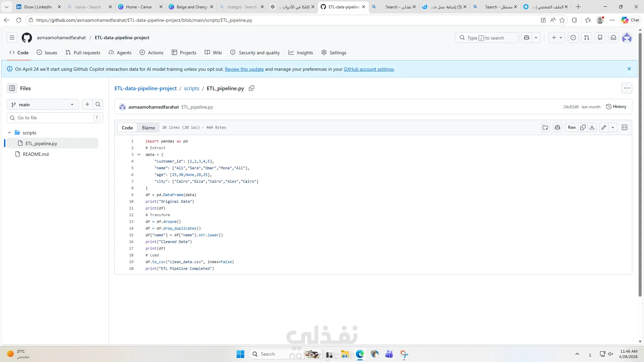Open asmaamohamedfarahat commit author link

tap(154, 107)
